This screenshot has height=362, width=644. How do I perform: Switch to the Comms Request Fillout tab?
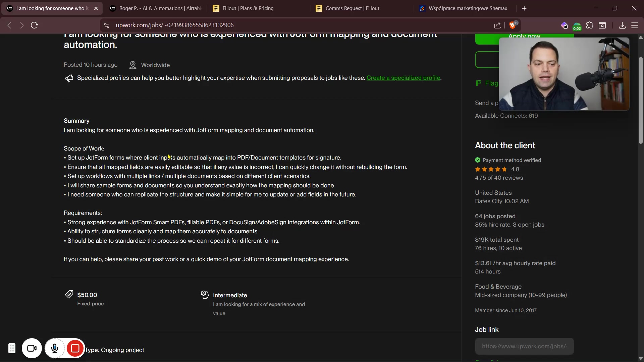(352, 8)
